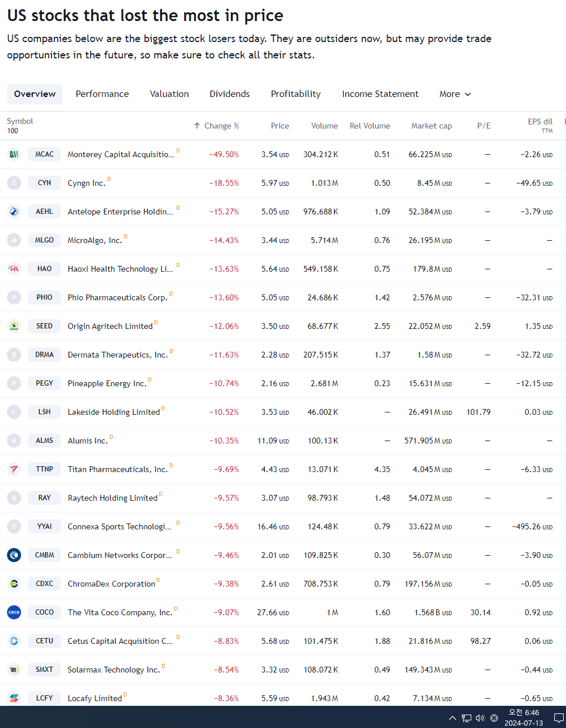Click the PHIO company logo icon
Image resolution: width=566 pixels, height=728 pixels.
(14, 297)
